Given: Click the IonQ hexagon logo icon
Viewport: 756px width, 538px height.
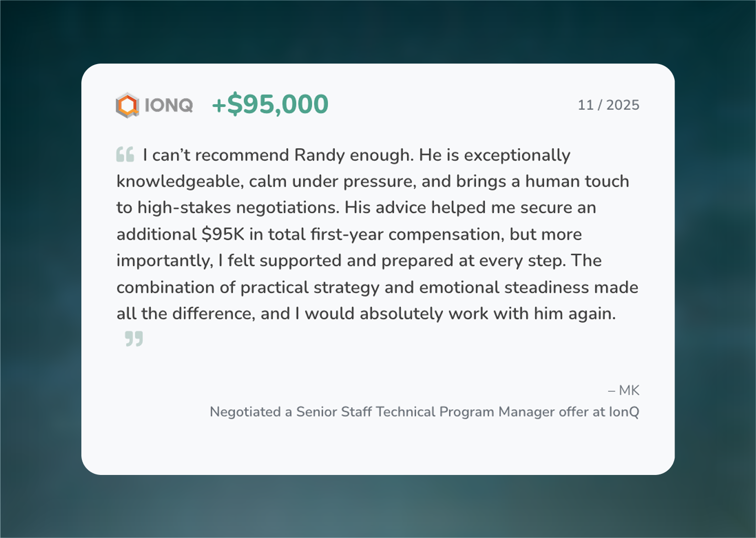Looking at the screenshot, I should tap(127, 105).
